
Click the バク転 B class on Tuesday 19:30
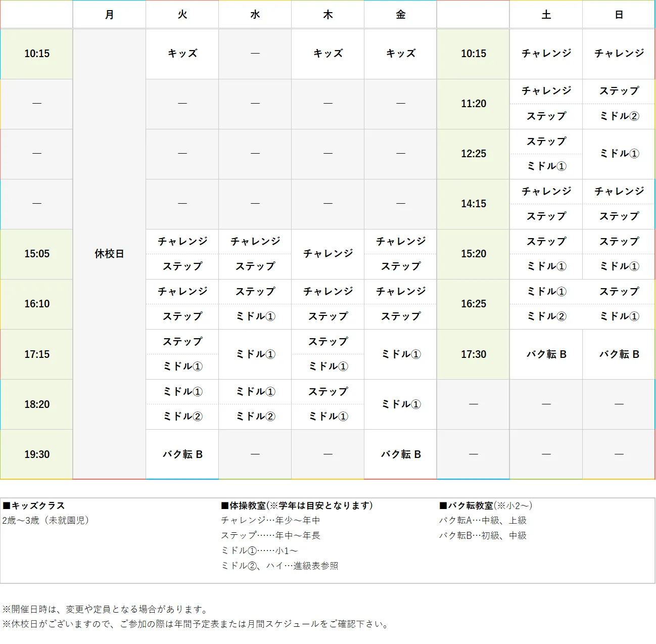click(182, 454)
